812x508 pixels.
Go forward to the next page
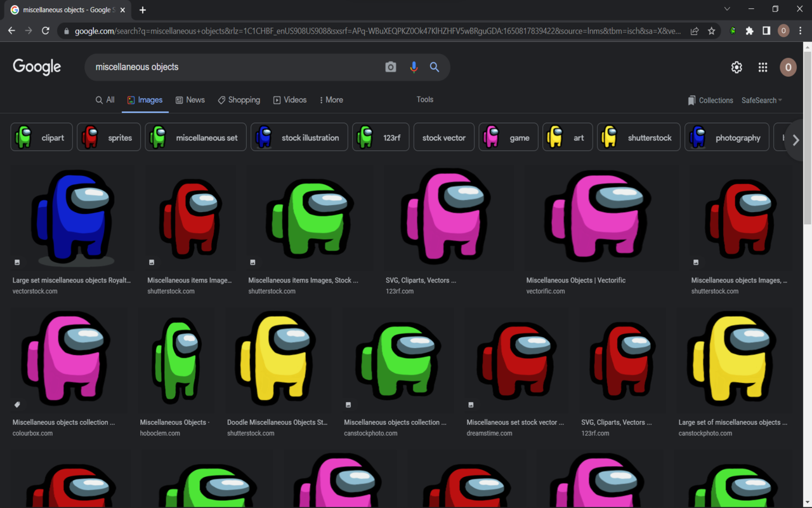[x=29, y=30]
